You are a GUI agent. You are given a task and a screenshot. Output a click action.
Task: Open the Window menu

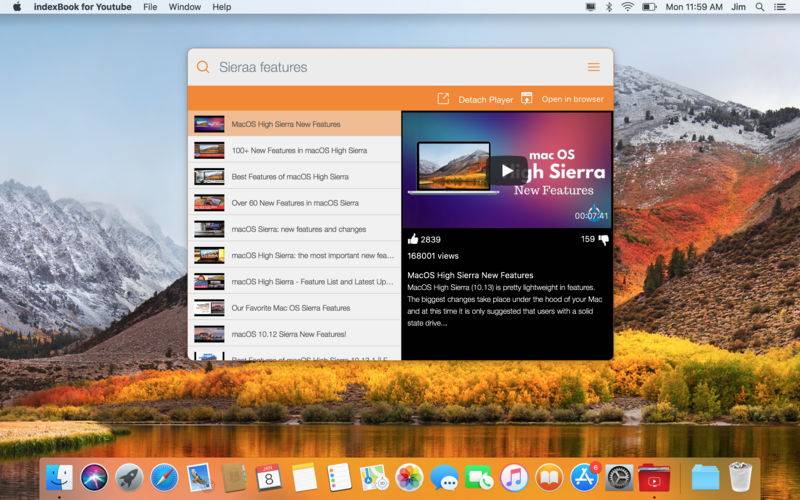tap(185, 7)
